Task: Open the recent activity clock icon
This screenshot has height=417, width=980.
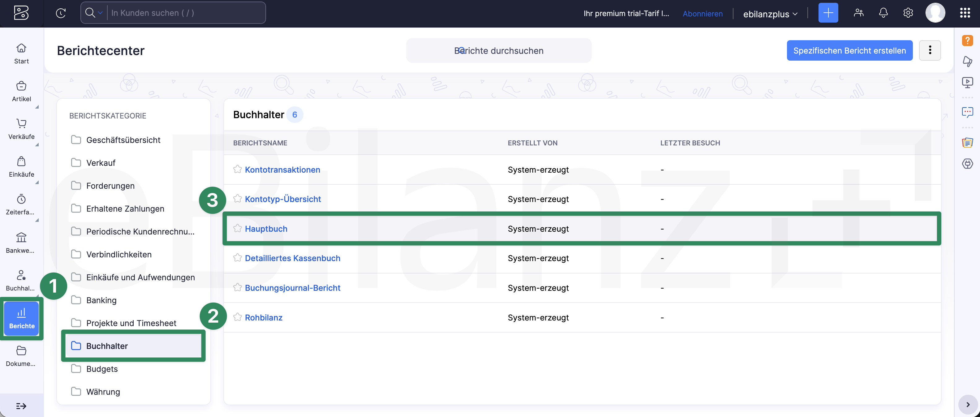Action: point(61,13)
